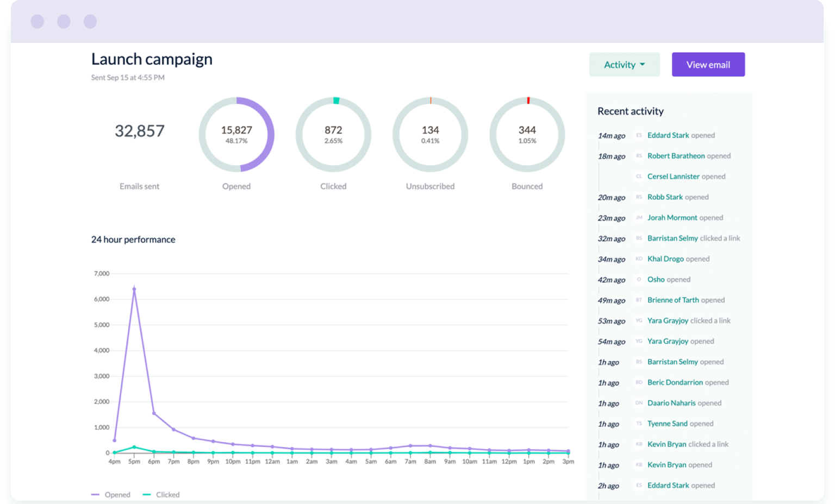
Task: Click Kevin Bryan's avatar icon
Action: 639,444
